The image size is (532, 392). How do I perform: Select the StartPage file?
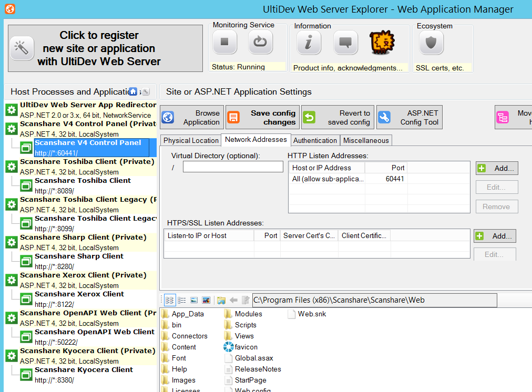(x=245, y=380)
